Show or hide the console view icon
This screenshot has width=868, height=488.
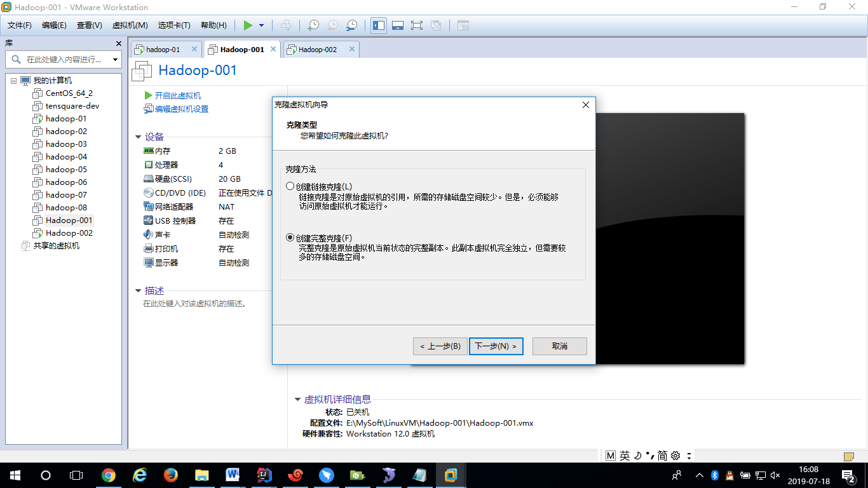click(398, 25)
